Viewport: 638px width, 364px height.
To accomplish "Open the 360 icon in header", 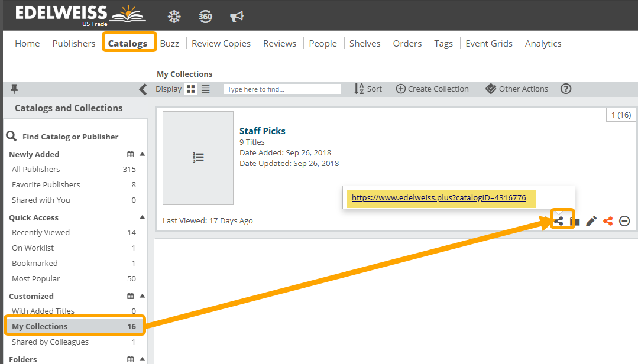I will [205, 16].
